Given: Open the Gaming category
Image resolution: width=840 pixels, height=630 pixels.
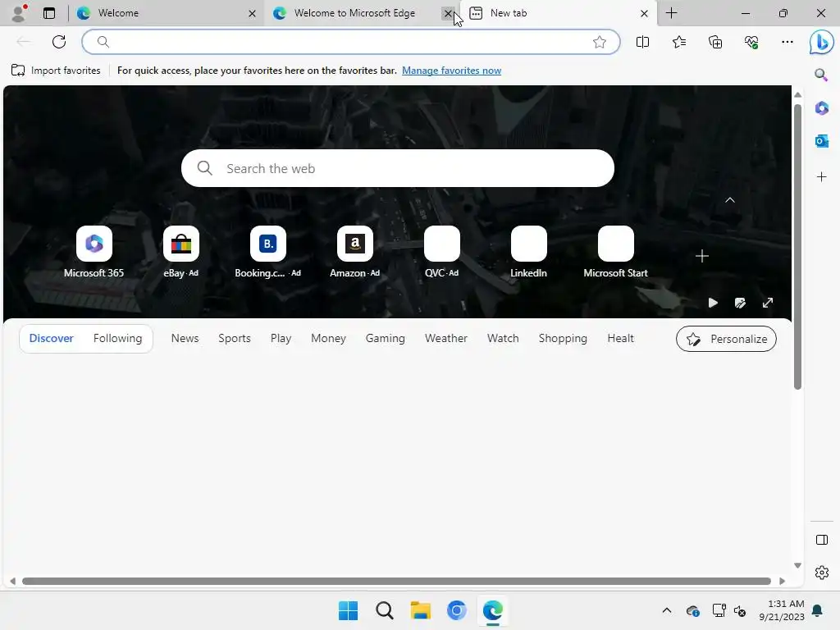Looking at the screenshot, I should point(386,338).
